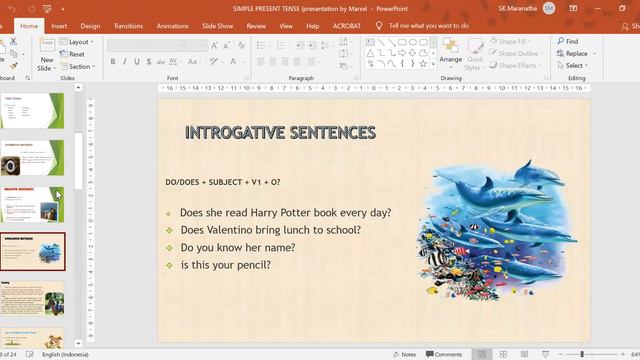Toggle Align Left paragraph alignment

[x=260, y=62]
